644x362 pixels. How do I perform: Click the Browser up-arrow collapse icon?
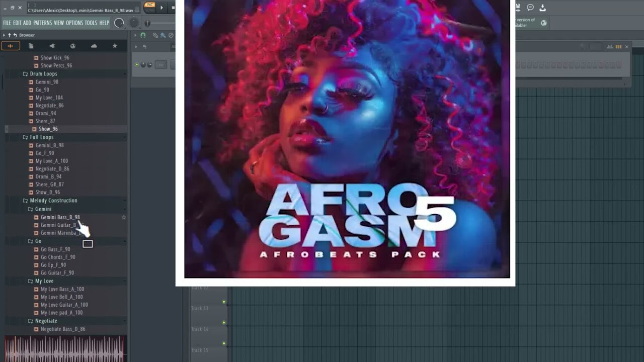9,35
